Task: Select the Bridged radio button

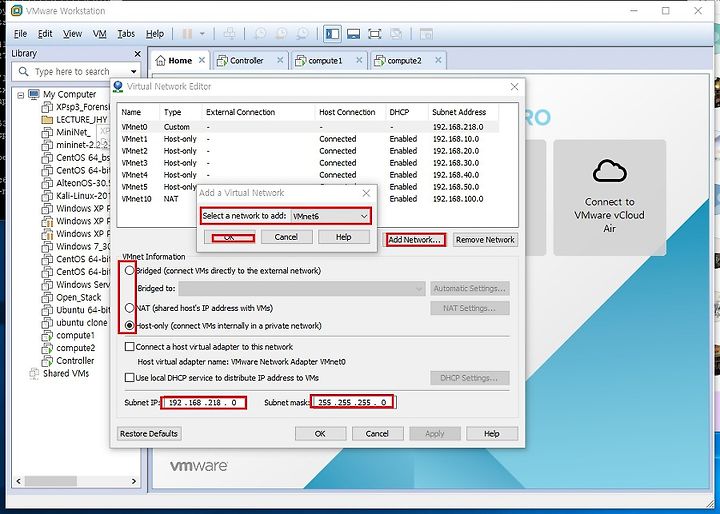Action: (129, 271)
